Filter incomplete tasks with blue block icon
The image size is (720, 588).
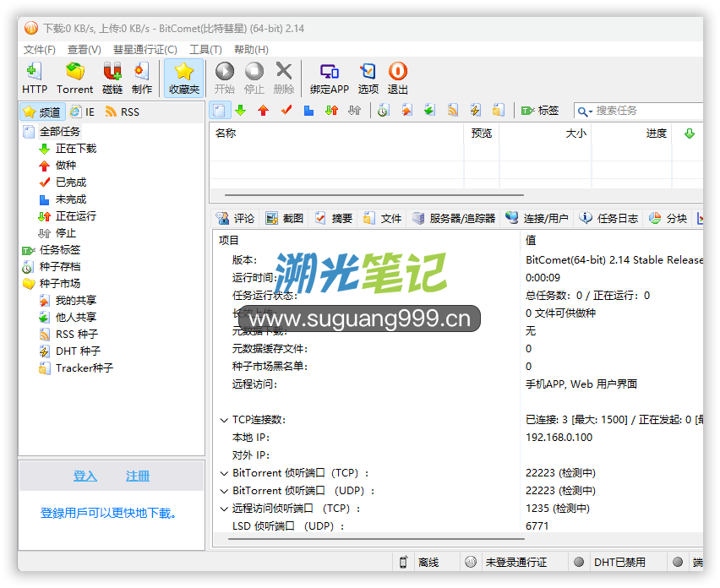tap(309, 110)
